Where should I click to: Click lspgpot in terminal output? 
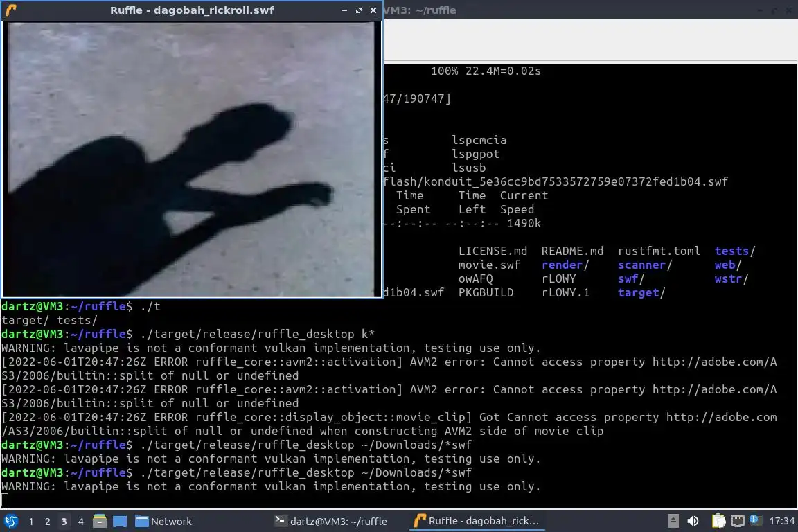(475, 154)
